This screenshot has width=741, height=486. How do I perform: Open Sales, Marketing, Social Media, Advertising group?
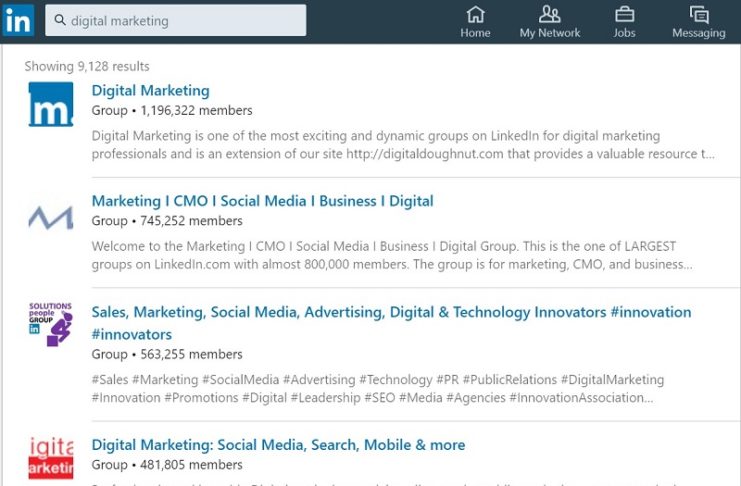coord(391,313)
